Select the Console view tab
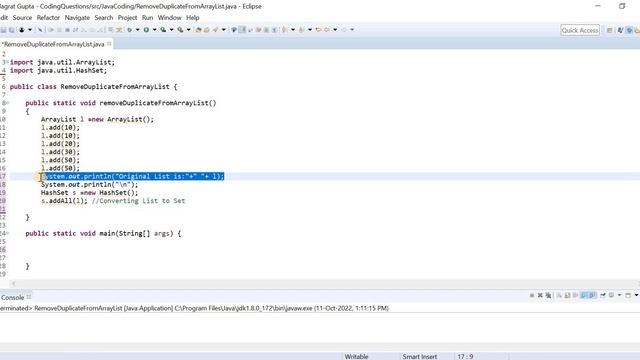This screenshot has width=640, height=360. 13,298
